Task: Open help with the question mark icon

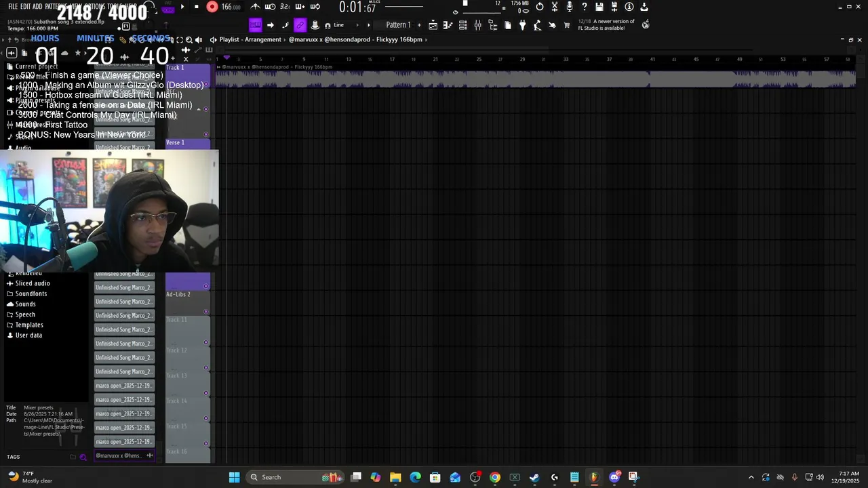Action: [585, 7]
